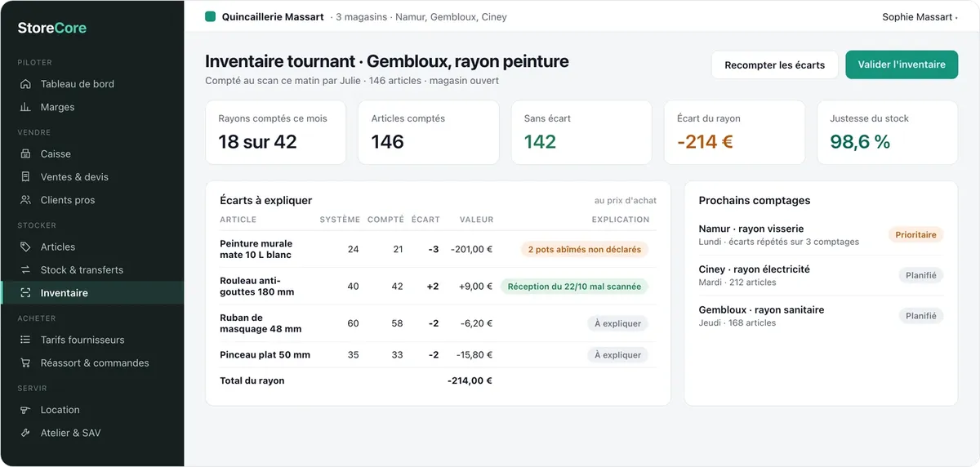Screen dimensions: 980x467
Task: Click the VALEUR column header
Action: click(476, 220)
